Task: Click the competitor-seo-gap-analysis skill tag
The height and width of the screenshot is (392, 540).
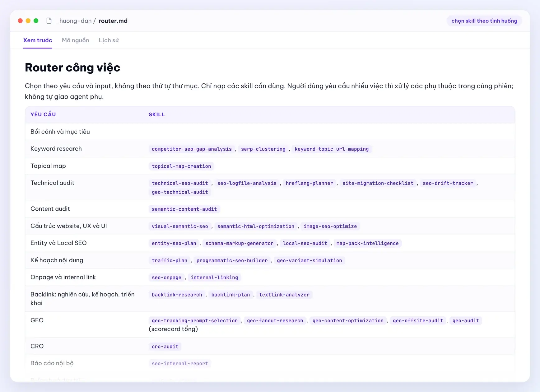Action: point(192,149)
